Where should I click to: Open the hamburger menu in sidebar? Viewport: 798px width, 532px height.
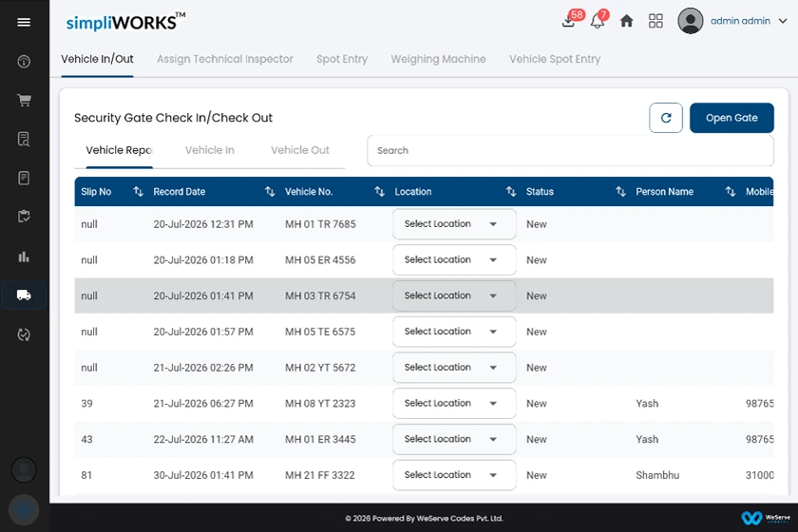24,22
